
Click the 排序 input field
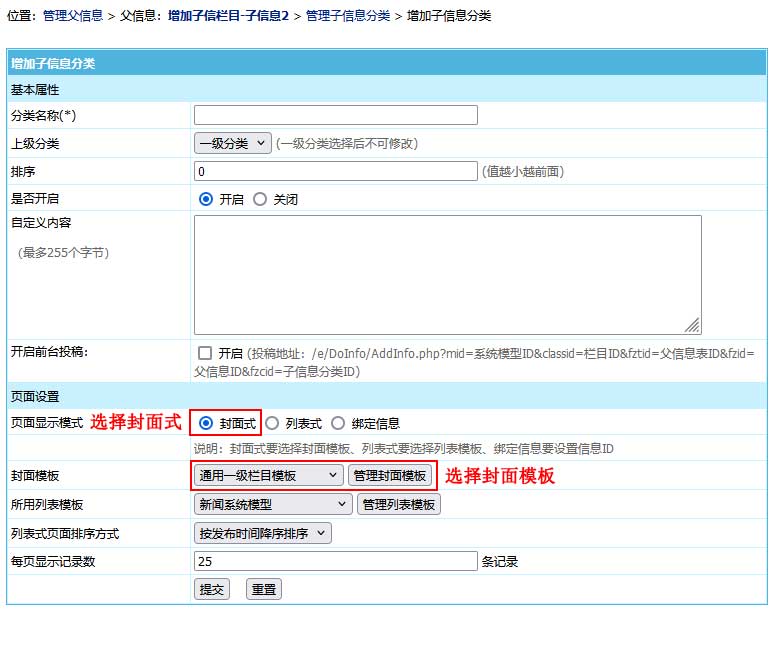click(x=335, y=171)
